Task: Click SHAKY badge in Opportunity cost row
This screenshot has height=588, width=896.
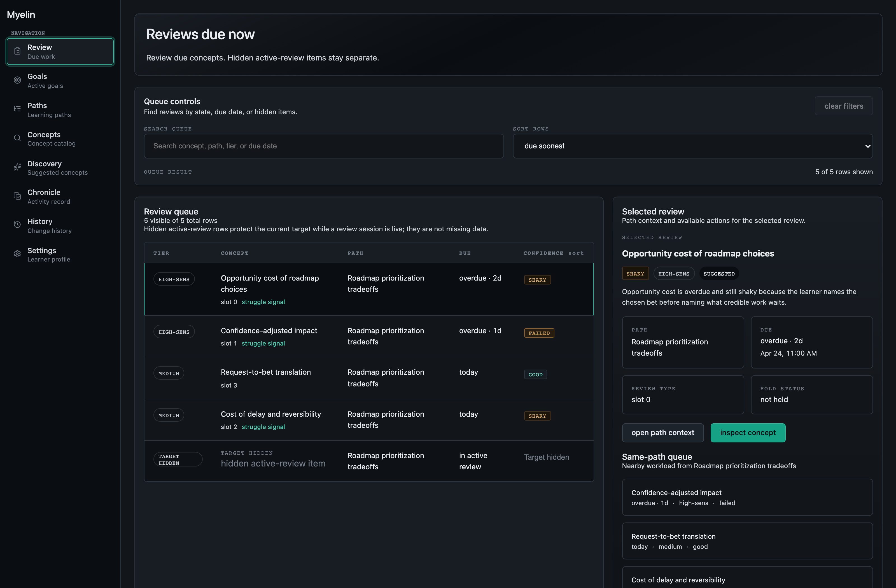Action: pos(537,280)
